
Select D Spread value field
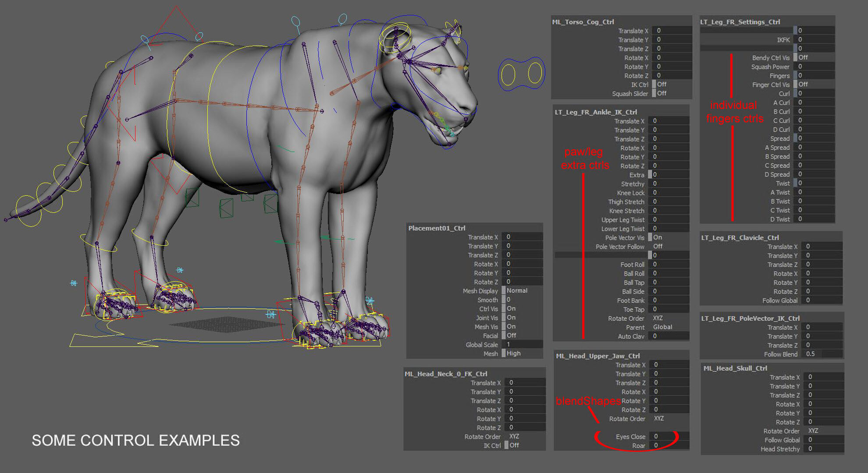coord(814,174)
